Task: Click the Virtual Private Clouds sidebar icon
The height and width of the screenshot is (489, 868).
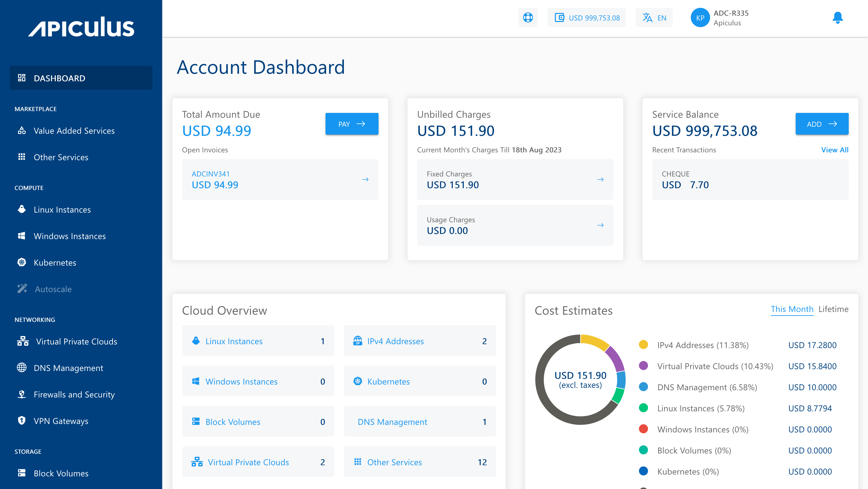Action: [23, 341]
